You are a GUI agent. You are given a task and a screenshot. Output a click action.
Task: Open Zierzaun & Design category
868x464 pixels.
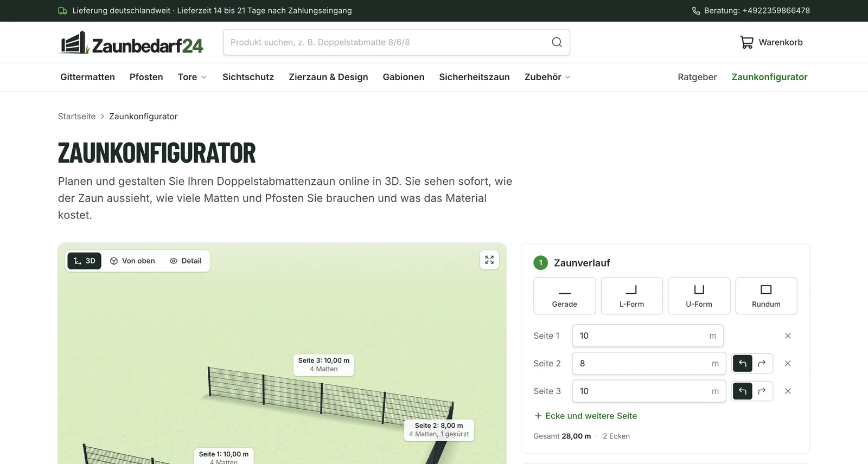tap(328, 77)
